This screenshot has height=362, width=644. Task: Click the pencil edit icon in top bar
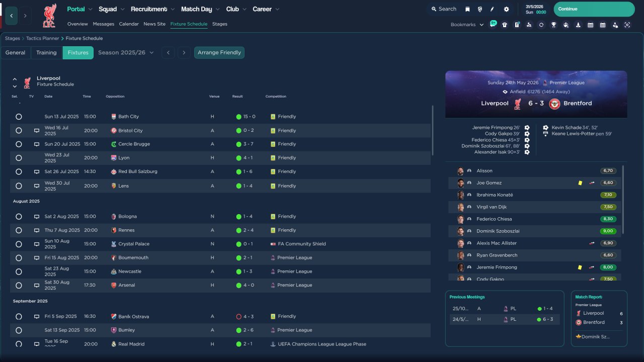(492, 9)
